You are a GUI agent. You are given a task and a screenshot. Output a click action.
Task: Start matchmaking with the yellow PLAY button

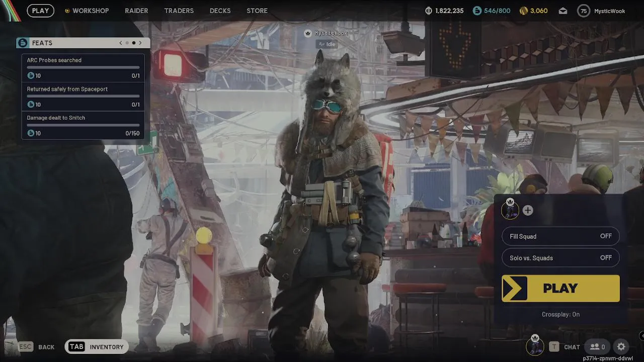coord(560,288)
